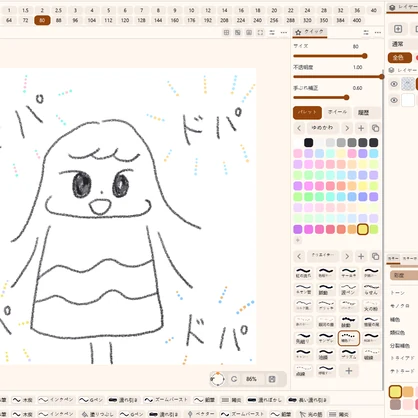This screenshot has width=418, height=418.
Task: Go to previous brush set
Action: pos(299,256)
